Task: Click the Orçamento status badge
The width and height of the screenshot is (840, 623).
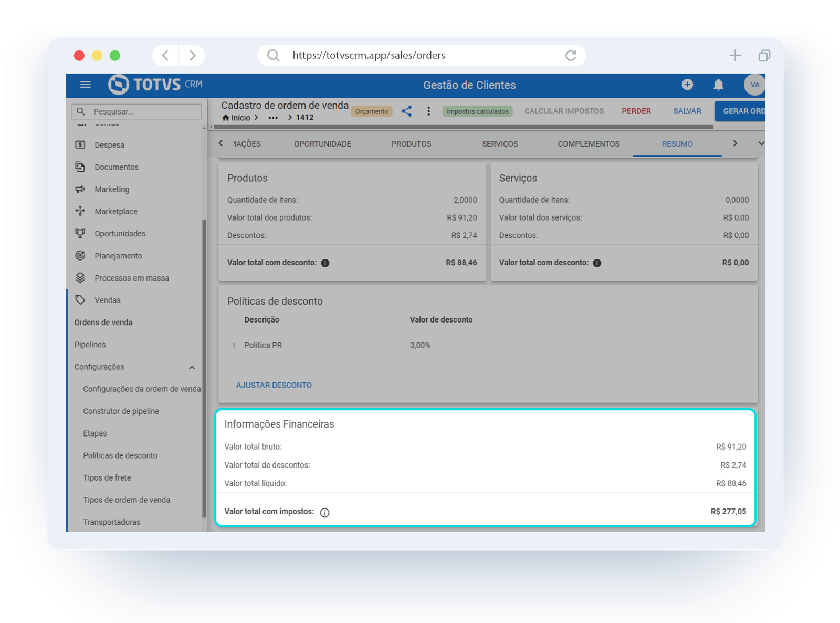Action: [x=372, y=111]
